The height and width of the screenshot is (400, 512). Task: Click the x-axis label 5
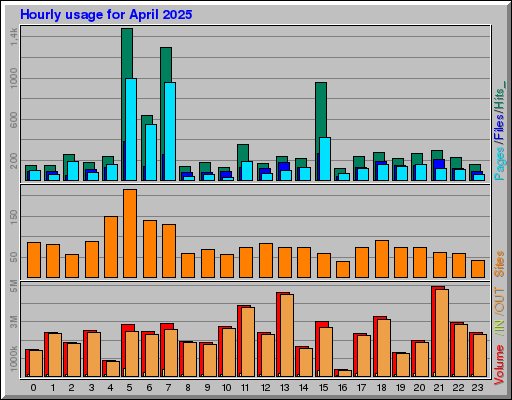(129, 388)
